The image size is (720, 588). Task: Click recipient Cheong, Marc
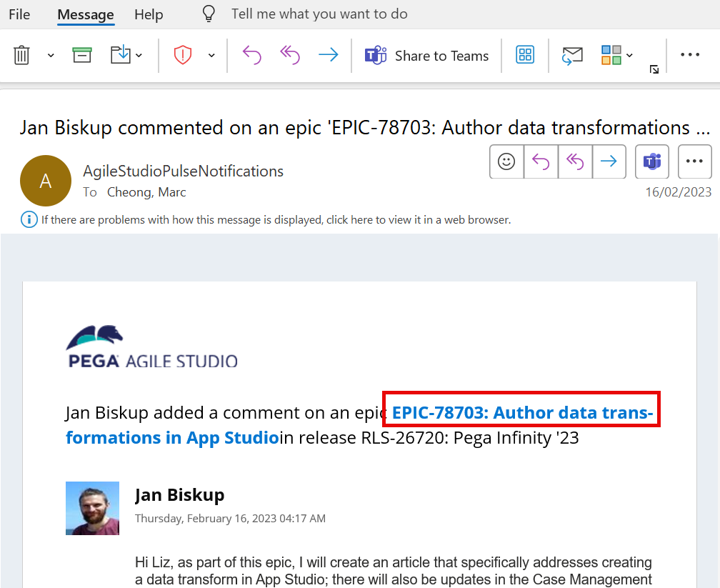[x=146, y=192]
